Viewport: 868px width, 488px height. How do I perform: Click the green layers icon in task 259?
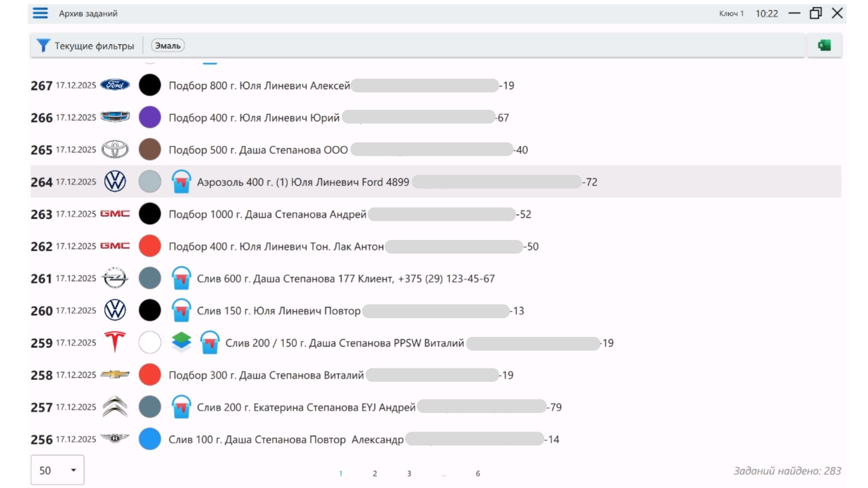pos(181,343)
